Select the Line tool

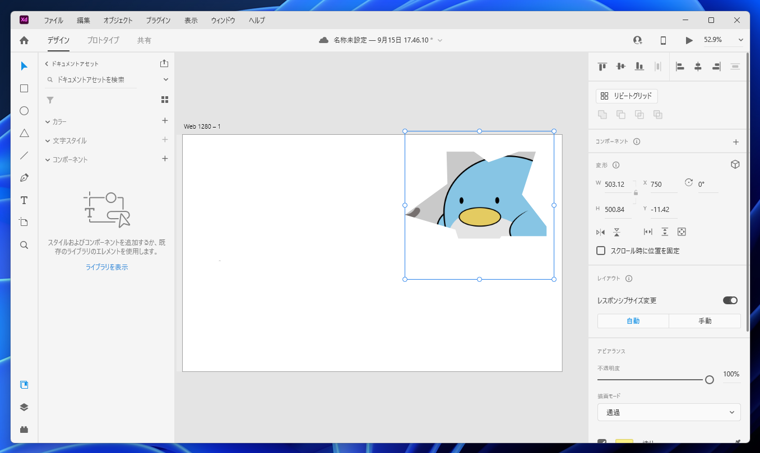(24, 156)
